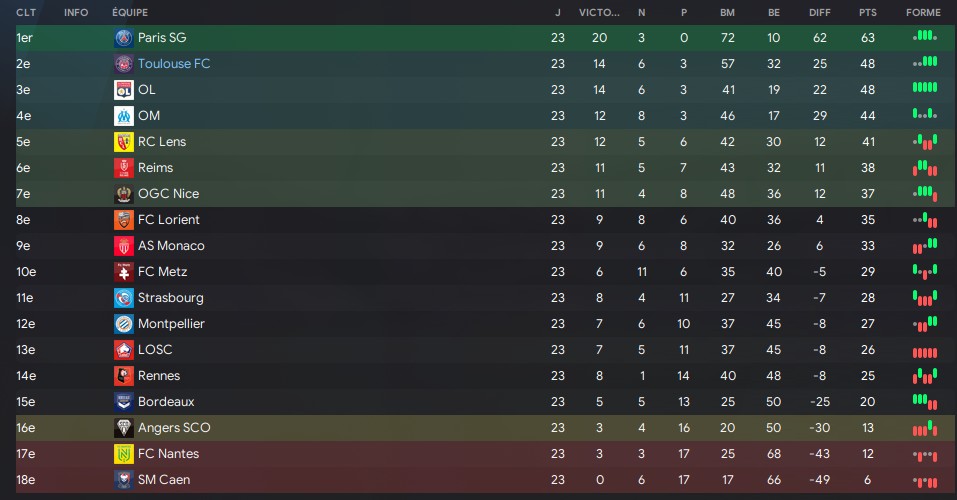
Task: View Paris SG recent form bars
Action: pos(925,37)
